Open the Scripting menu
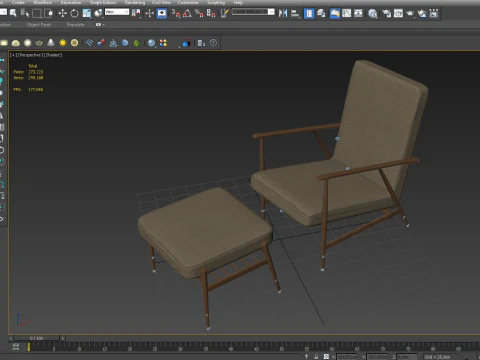The image size is (480, 360). [x=216, y=2]
